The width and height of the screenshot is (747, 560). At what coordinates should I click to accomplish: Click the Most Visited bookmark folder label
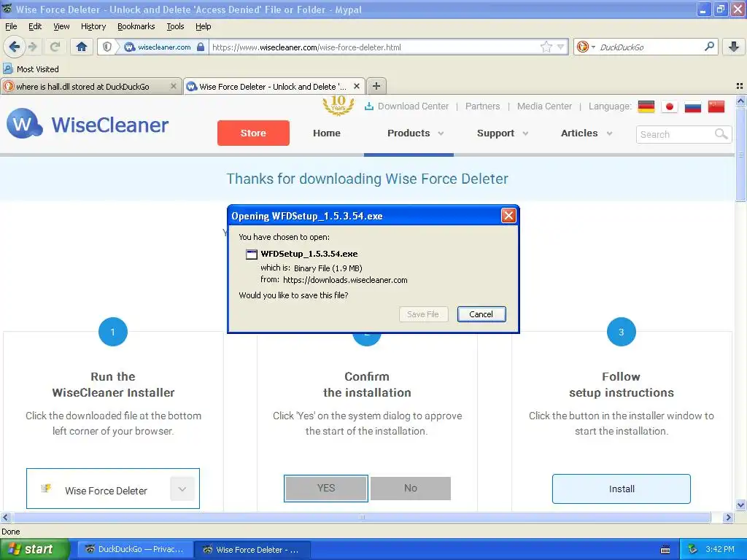pyautogui.click(x=38, y=69)
